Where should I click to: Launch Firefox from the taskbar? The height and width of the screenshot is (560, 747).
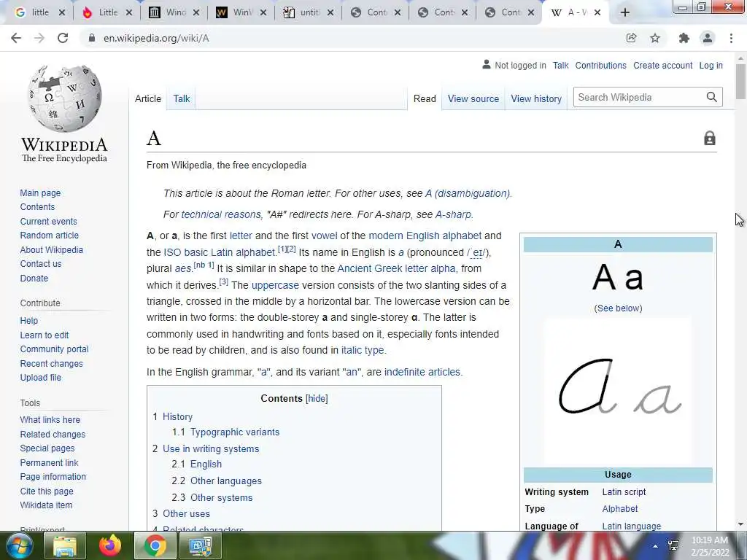[x=110, y=545]
